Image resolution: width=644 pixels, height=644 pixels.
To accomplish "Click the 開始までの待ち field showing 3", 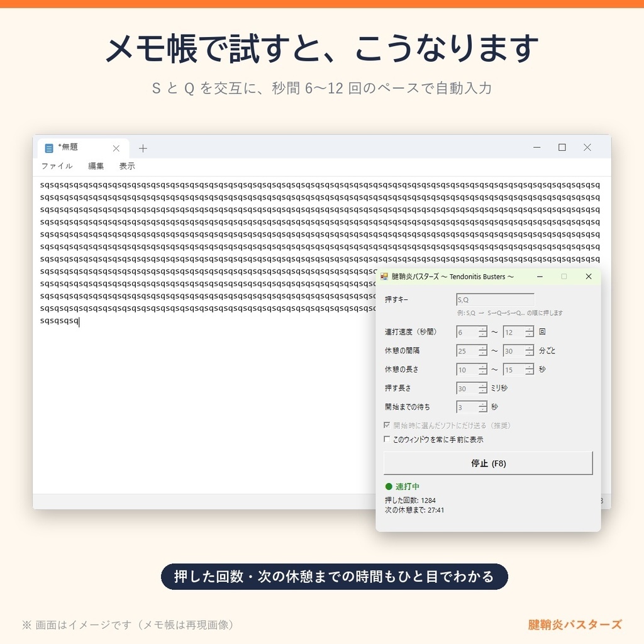I will (467, 407).
